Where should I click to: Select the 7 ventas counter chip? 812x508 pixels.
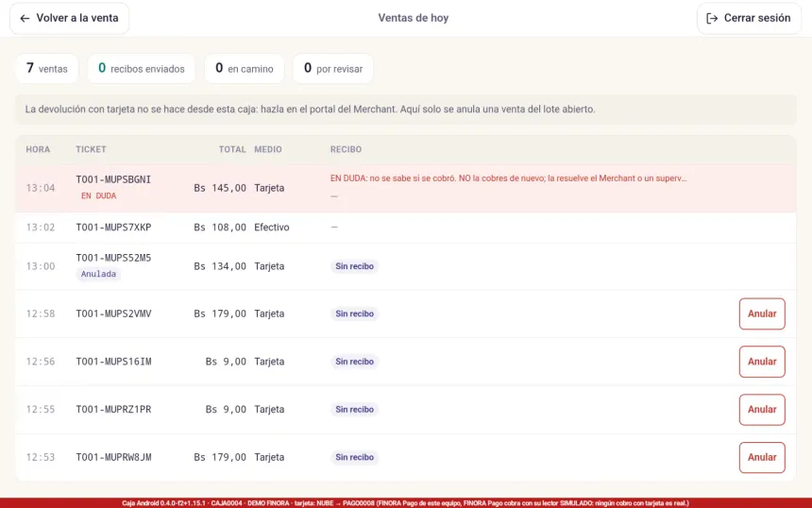pyautogui.click(x=47, y=68)
